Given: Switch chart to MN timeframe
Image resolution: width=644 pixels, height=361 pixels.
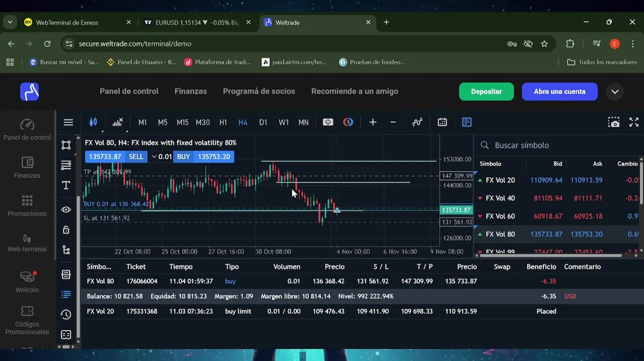Looking at the screenshot, I should (304, 122).
